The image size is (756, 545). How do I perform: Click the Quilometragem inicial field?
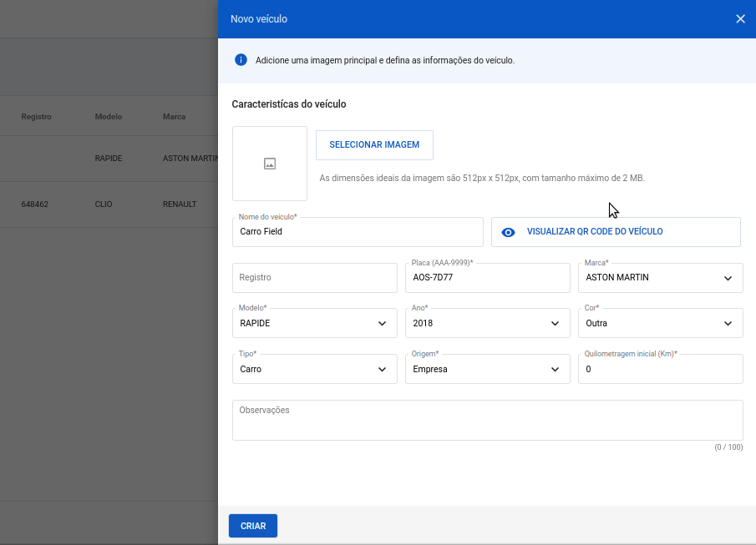click(x=660, y=369)
